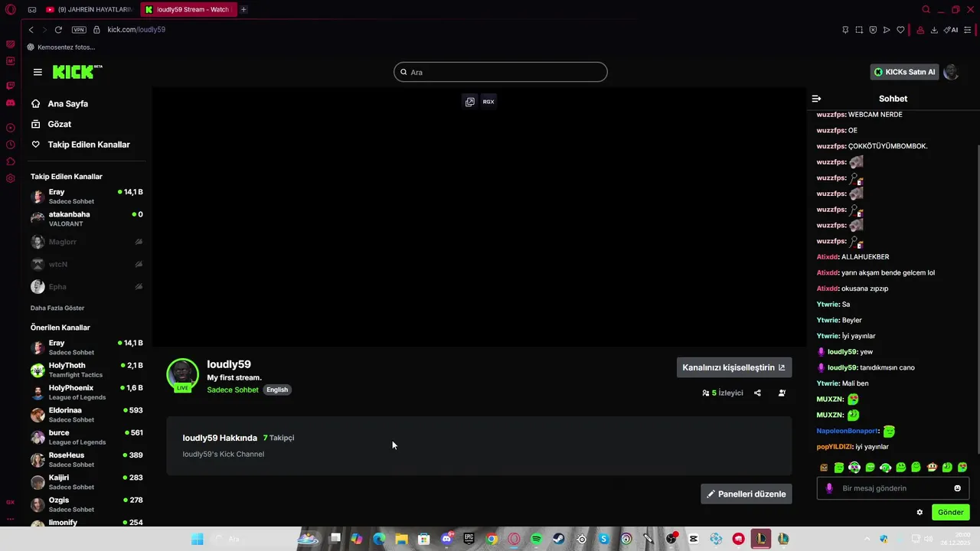Click the kick.com/loudly59 address bar
Image resolution: width=980 pixels, height=551 pixels.
coord(136,30)
